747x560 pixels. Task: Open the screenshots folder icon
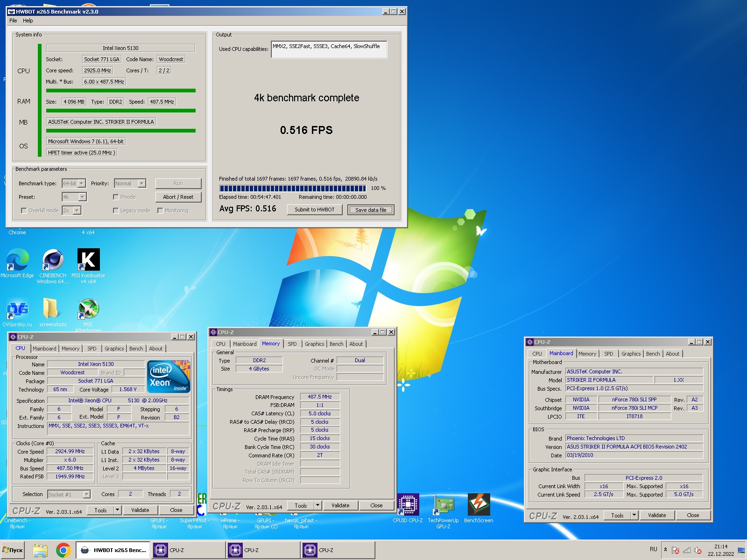coord(52,313)
